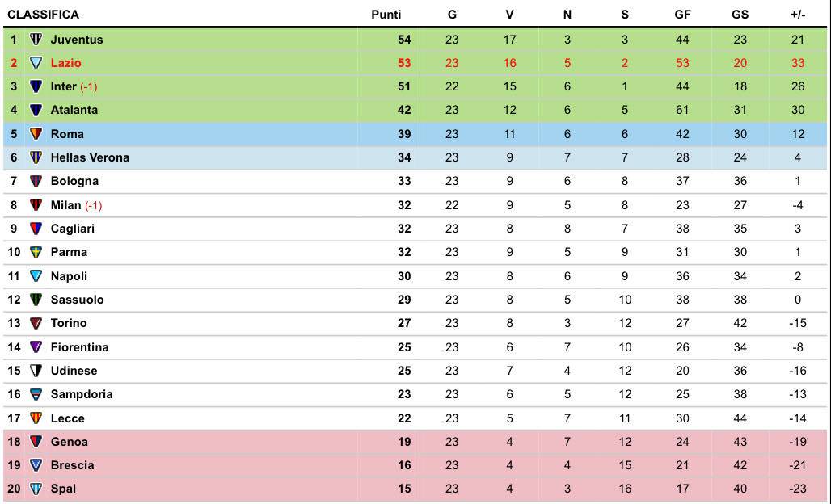
Task: Click the Hellas Verona crest icon
Action: pos(36,157)
